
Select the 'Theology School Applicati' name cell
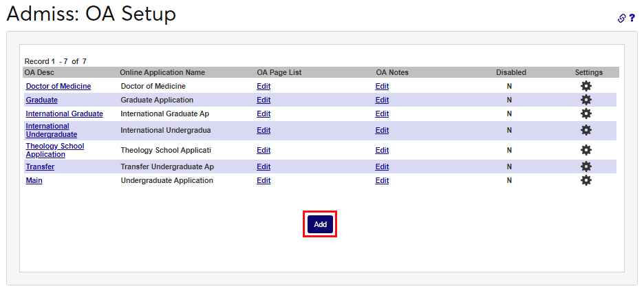click(166, 150)
